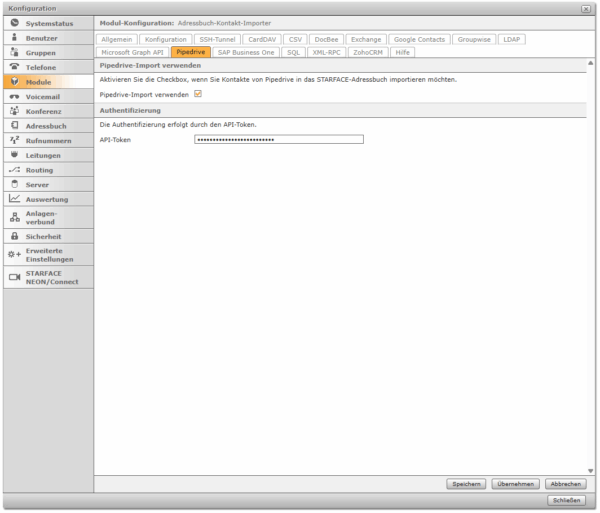Go to Benutzer in sidebar

pos(49,38)
